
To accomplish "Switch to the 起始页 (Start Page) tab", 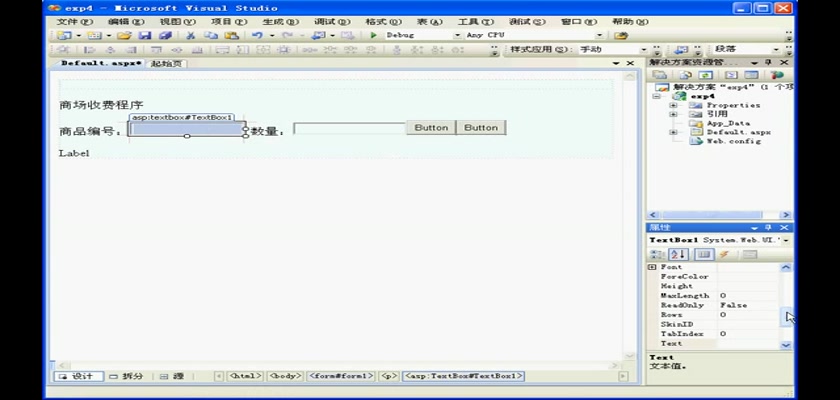I will pyautogui.click(x=167, y=63).
